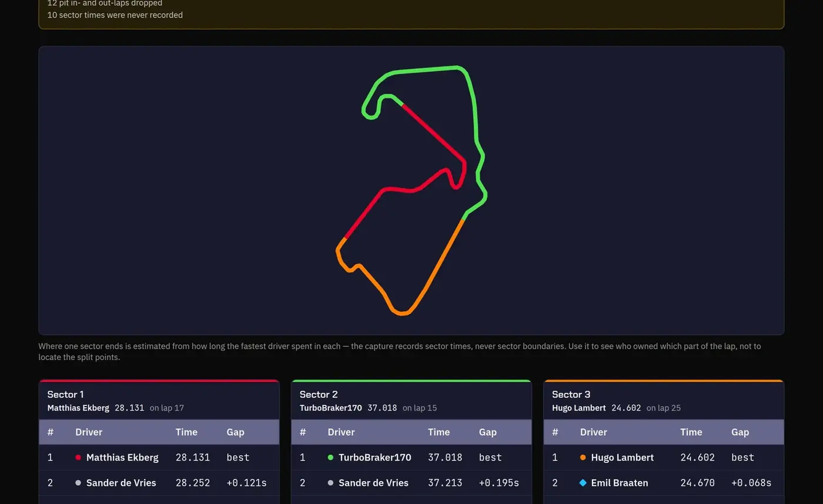Image resolution: width=823 pixels, height=504 pixels.
Task: Click the row name "Emil Braaten" in Sector 3 table
Action: [620, 483]
